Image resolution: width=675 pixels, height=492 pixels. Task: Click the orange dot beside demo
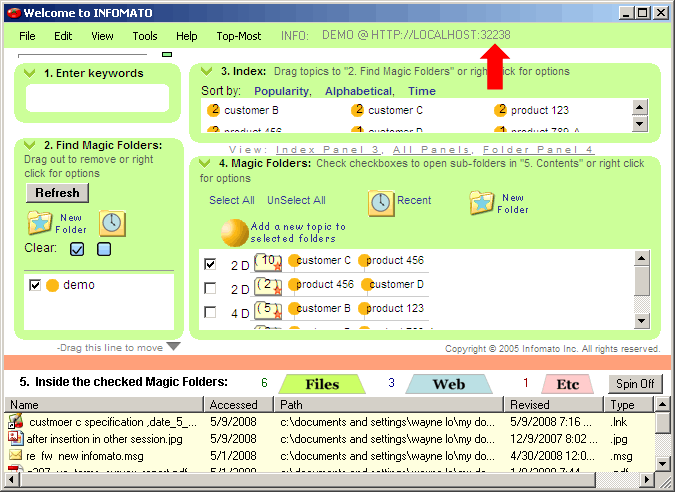click(x=52, y=285)
